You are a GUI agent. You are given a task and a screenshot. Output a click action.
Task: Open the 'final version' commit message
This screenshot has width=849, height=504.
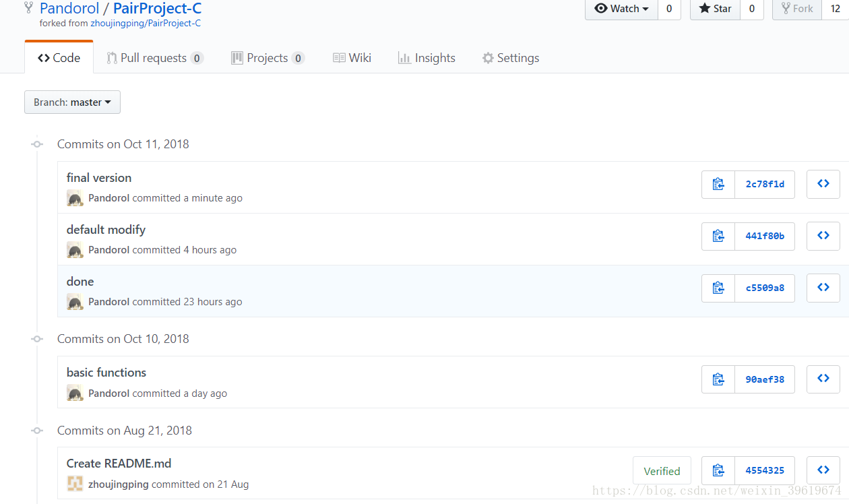(x=99, y=178)
